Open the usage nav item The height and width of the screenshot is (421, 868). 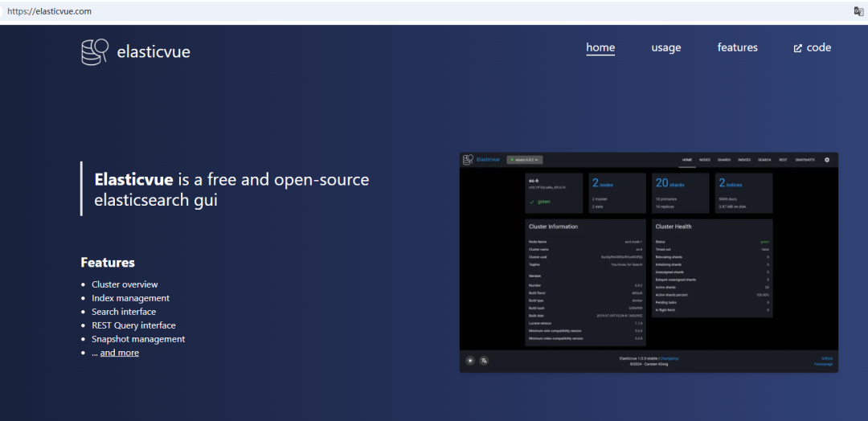(x=666, y=47)
